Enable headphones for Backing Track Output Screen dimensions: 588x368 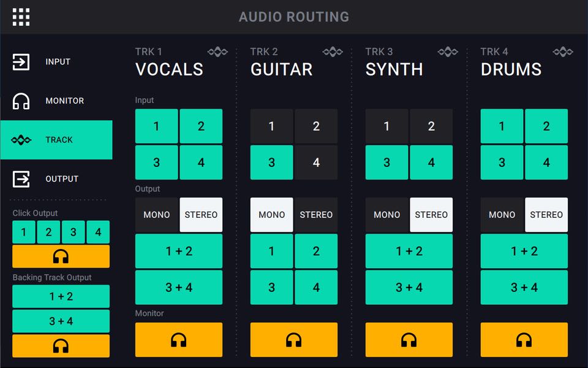[61, 346]
